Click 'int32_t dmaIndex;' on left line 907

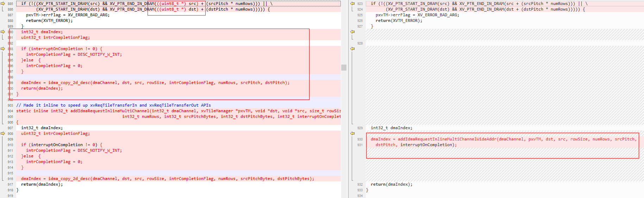coord(42,128)
